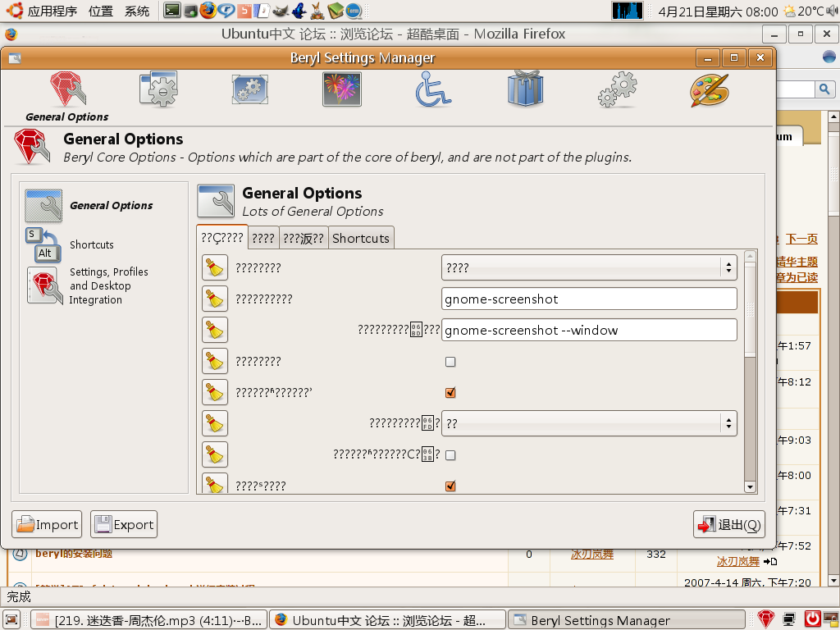Select Shortcuts in the left sidebar
This screenshot has height=630, width=840.
click(x=70, y=244)
